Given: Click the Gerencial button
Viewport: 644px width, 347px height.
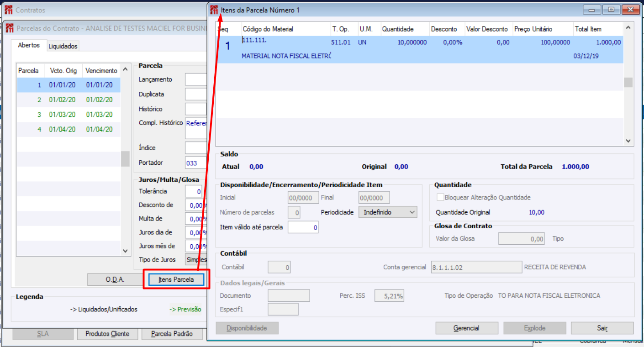Looking at the screenshot, I should click(x=467, y=328).
